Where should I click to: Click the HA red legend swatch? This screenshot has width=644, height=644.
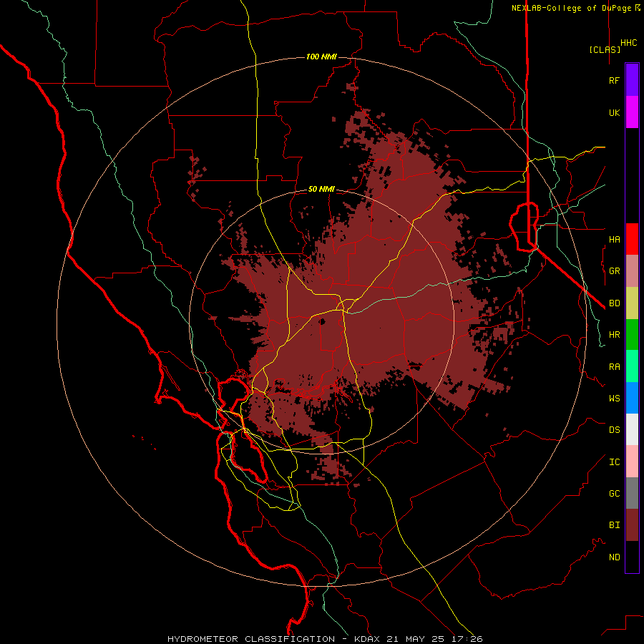coord(632,239)
